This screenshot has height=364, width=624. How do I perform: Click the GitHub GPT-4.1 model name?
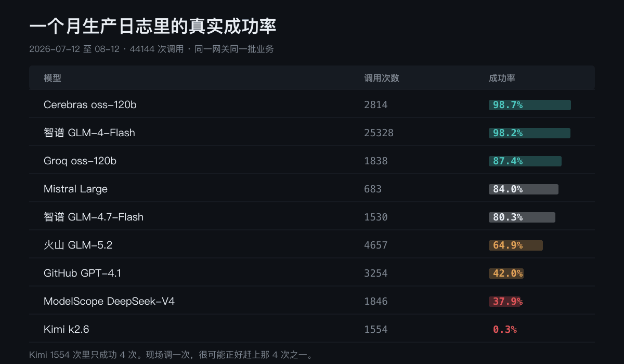[x=82, y=273]
